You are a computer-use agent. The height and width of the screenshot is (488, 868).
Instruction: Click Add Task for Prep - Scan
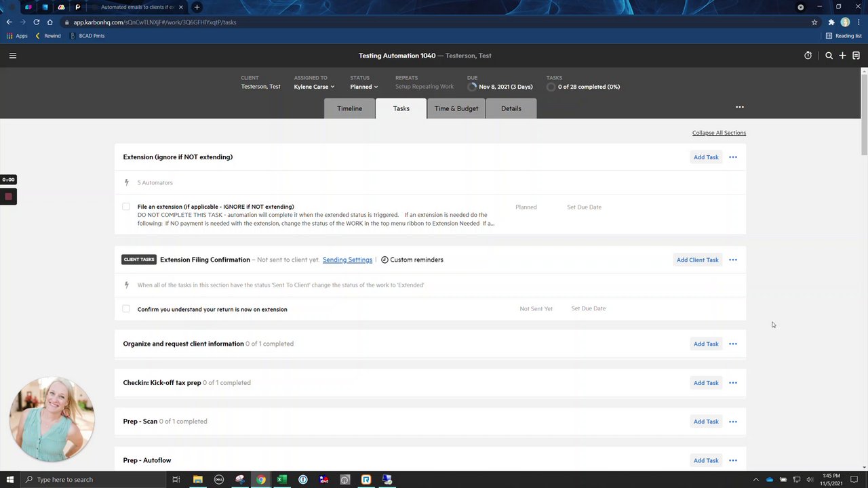706,422
